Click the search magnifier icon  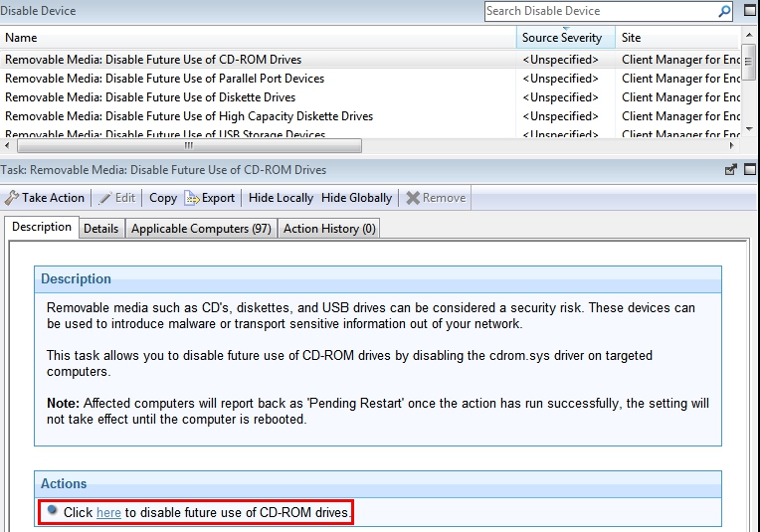(724, 11)
